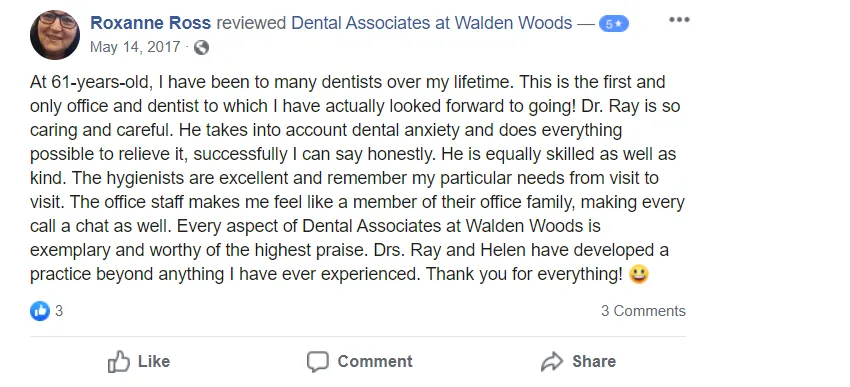The height and width of the screenshot is (387, 850).
Task: Click the curved arrow Share icon
Action: tap(552, 362)
